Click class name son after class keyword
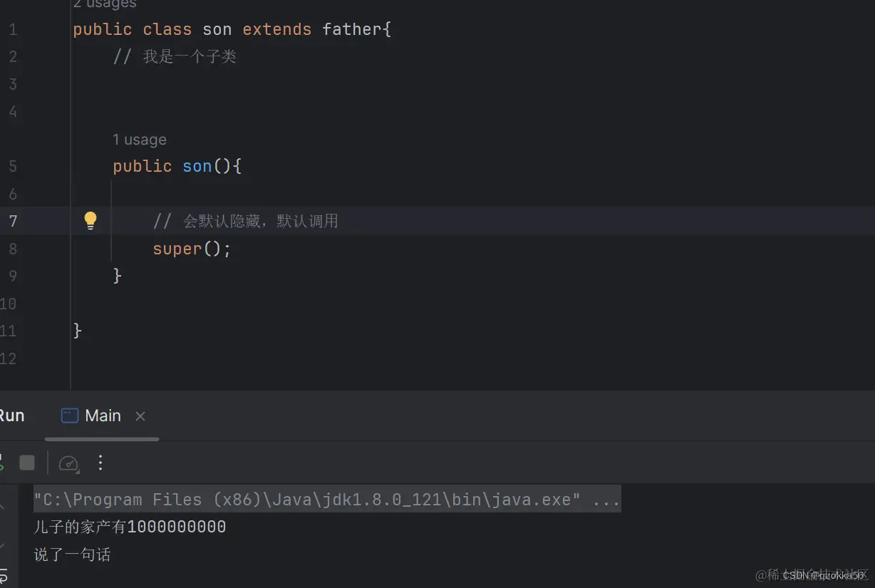 point(217,29)
